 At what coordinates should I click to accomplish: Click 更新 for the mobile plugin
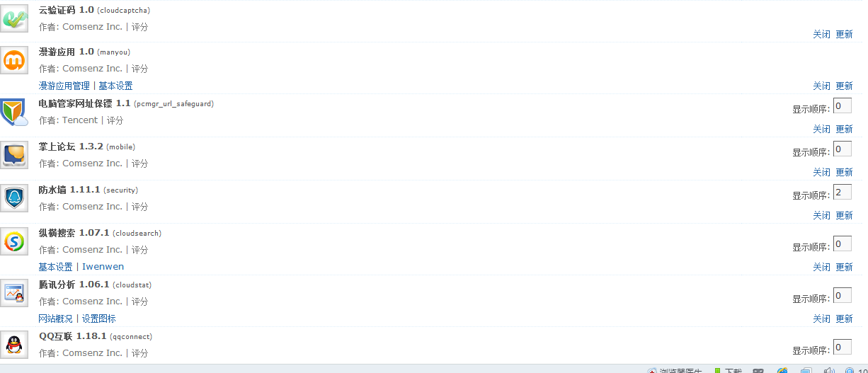pyautogui.click(x=844, y=172)
